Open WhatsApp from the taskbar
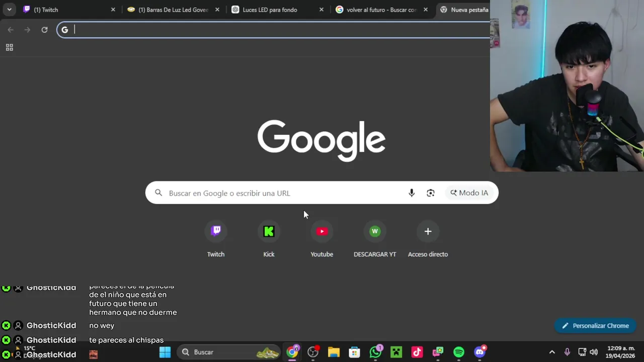Image resolution: width=644 pixels, height=362 pixels. point(375,352)
